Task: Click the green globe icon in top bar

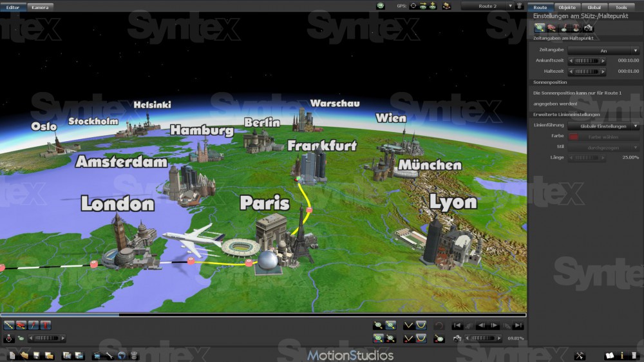Action: 381,6
